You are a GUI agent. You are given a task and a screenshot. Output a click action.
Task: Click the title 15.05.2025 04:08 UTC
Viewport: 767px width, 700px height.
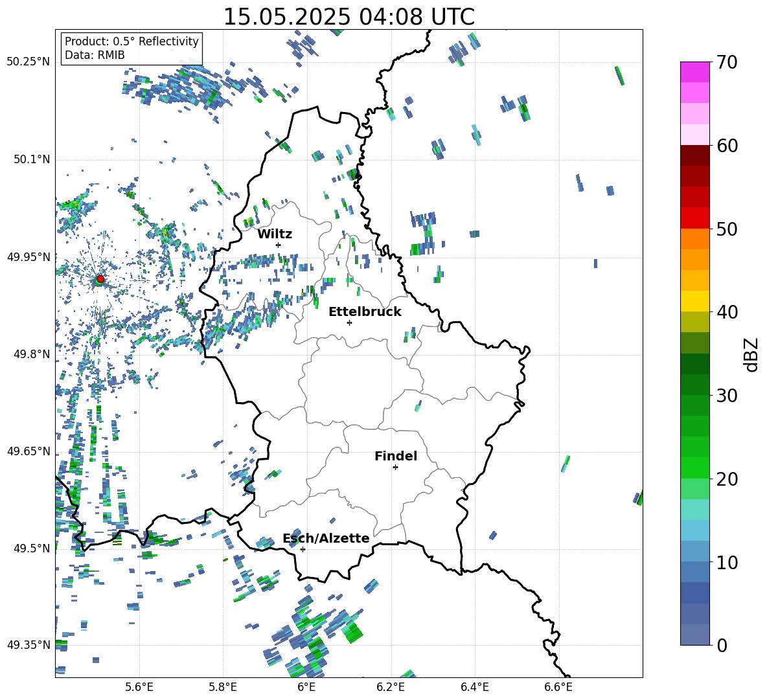click(349, 17)
